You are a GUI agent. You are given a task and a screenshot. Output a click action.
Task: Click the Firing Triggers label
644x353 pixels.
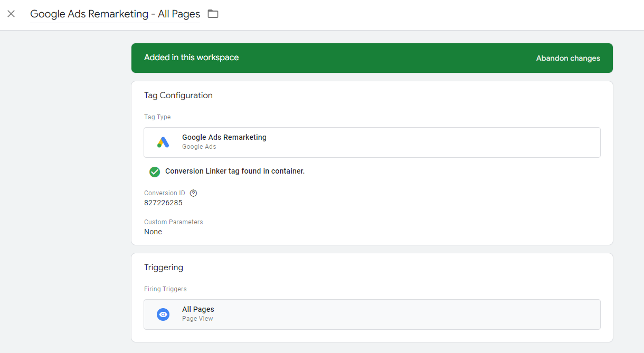click(x=165, y=289)
